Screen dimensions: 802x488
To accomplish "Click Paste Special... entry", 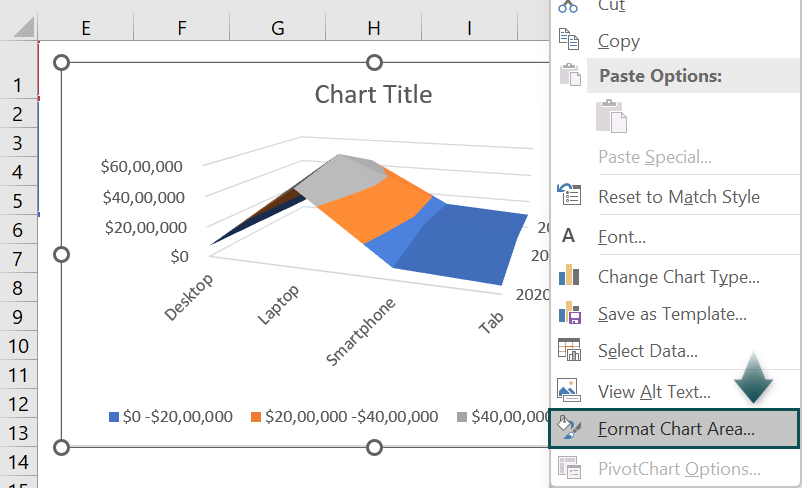I will coord(655,157).
